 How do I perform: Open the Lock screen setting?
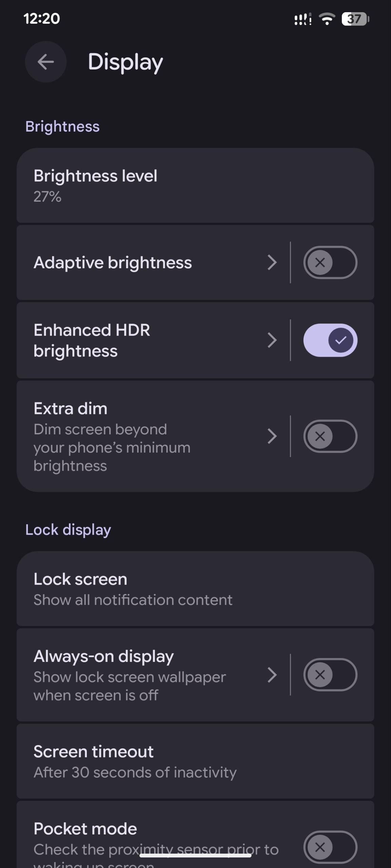click(x=195, y=589)
